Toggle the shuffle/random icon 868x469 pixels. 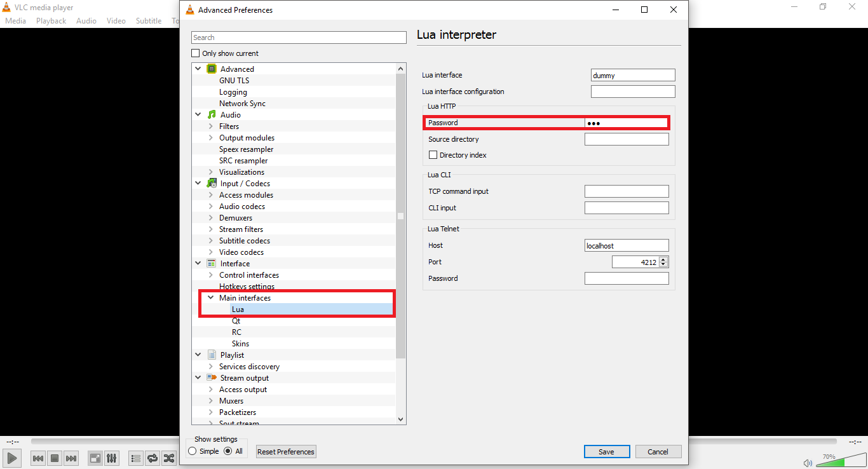coord(169,458)
